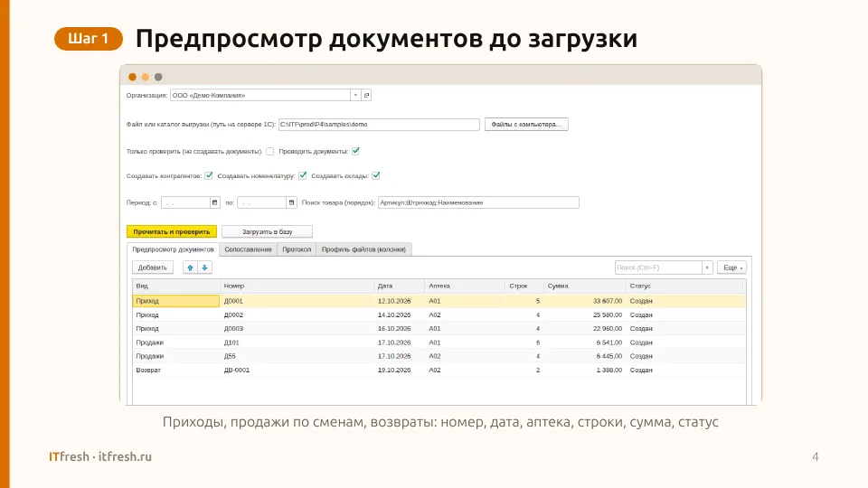Open the organization record button icon
868x488 pixels.
(x=366, y=95)
